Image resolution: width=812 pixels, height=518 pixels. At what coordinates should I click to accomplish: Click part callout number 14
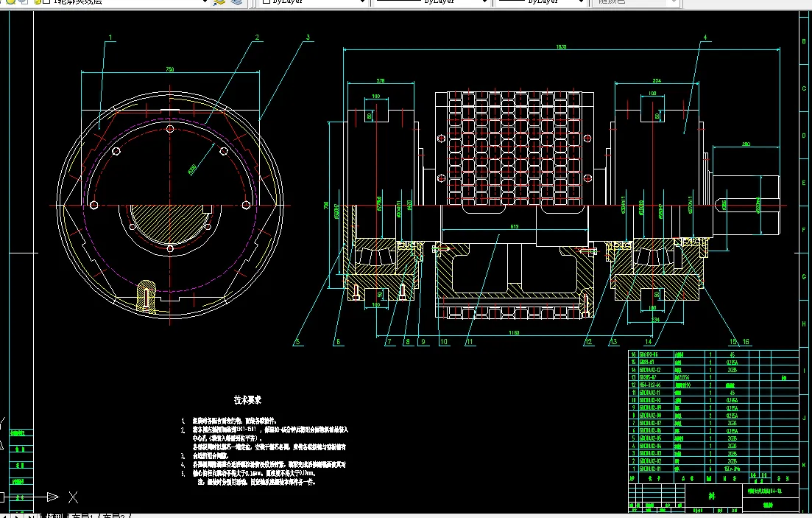(x=649, y=342)
